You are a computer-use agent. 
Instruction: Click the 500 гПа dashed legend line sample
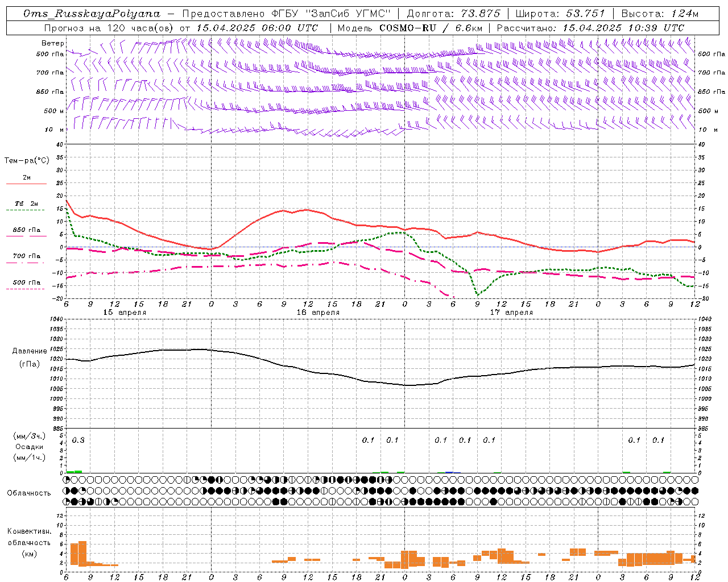coord(26,289)
